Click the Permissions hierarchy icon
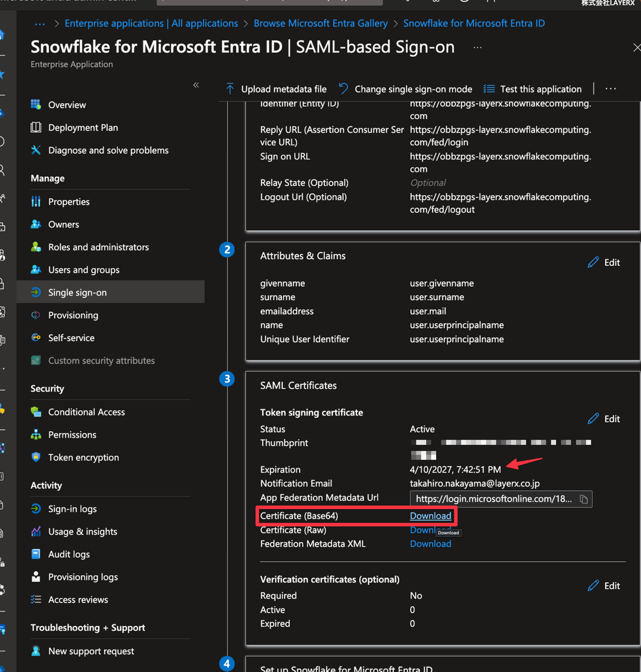This screenshot has width=641, height=672. 36,435
